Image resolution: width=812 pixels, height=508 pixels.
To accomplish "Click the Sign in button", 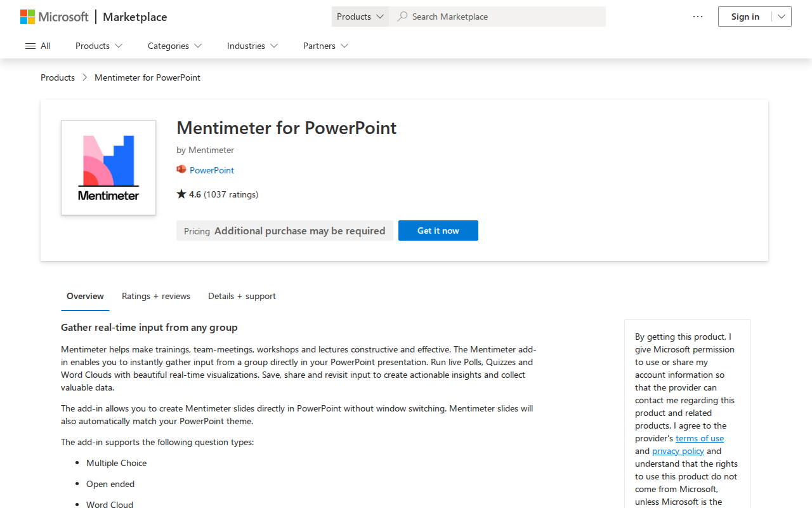I will pyautogui.click(x=745, y=17).
